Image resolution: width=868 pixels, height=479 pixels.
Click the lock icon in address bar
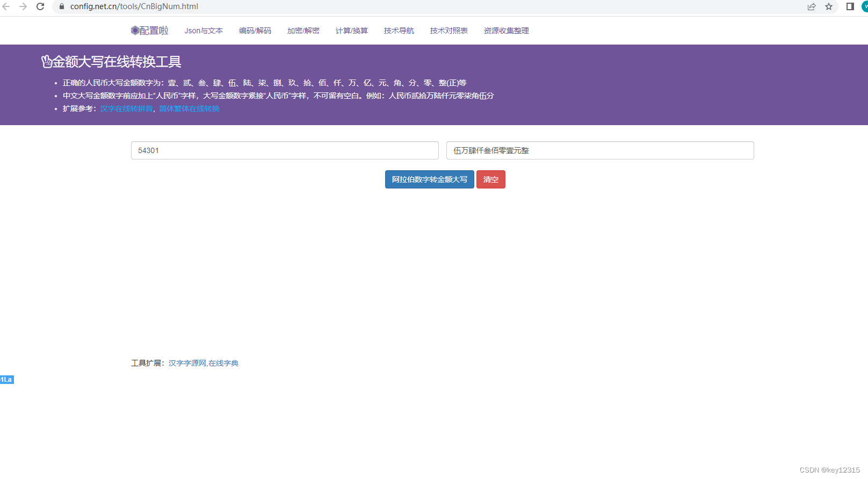click(62, 6)
